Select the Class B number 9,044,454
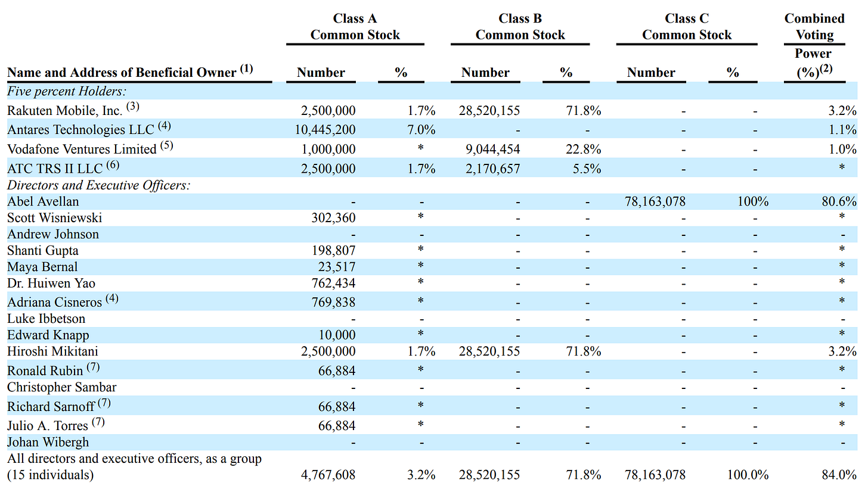 point(492,149)
